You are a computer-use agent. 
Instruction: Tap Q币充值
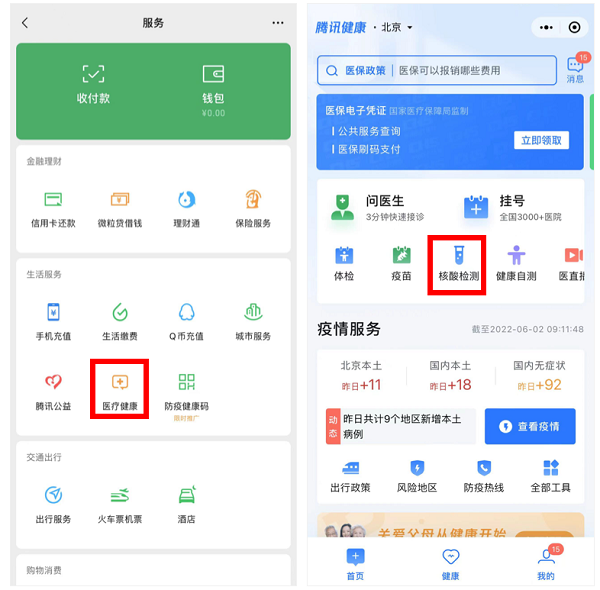click(x=186, y=322)
